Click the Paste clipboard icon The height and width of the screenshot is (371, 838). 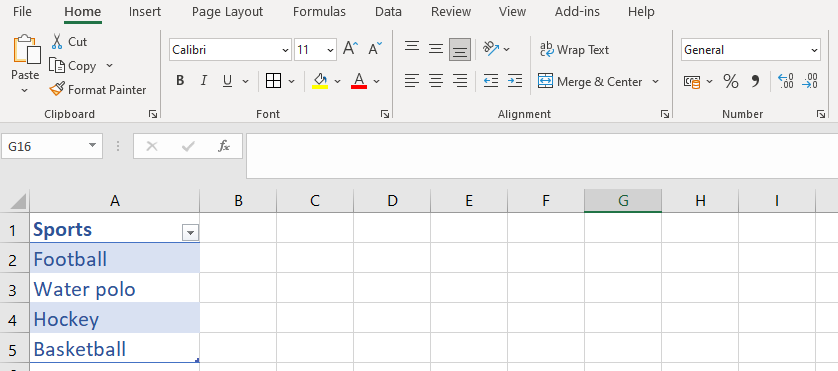[26, 49]
